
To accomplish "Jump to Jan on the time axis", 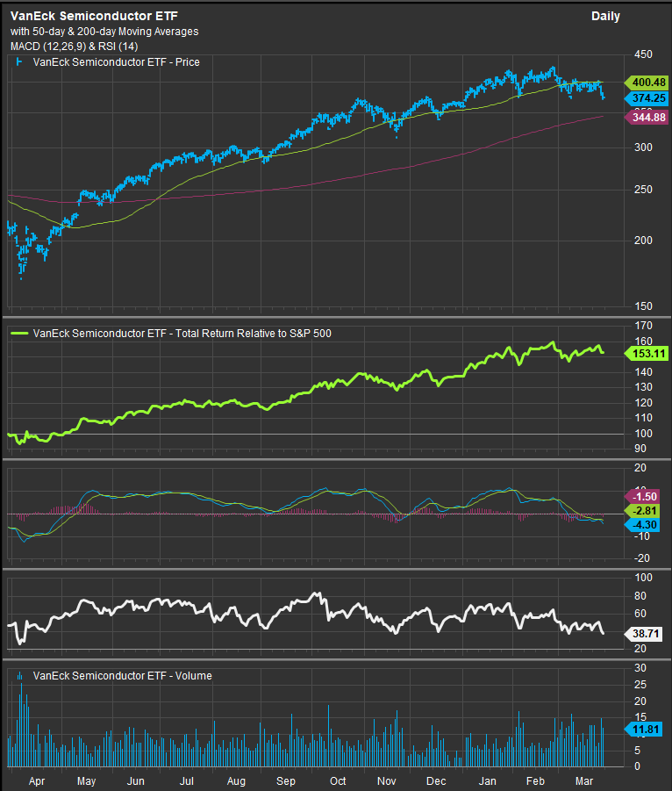I will pyautogui.click(x=489, y=780).
